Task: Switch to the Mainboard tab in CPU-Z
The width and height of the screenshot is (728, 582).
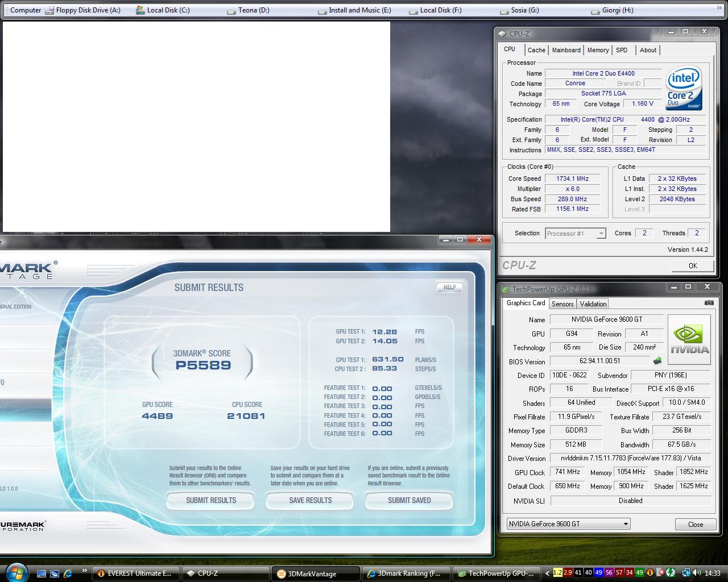Action: pyautogui.click(x=566, y=50)
